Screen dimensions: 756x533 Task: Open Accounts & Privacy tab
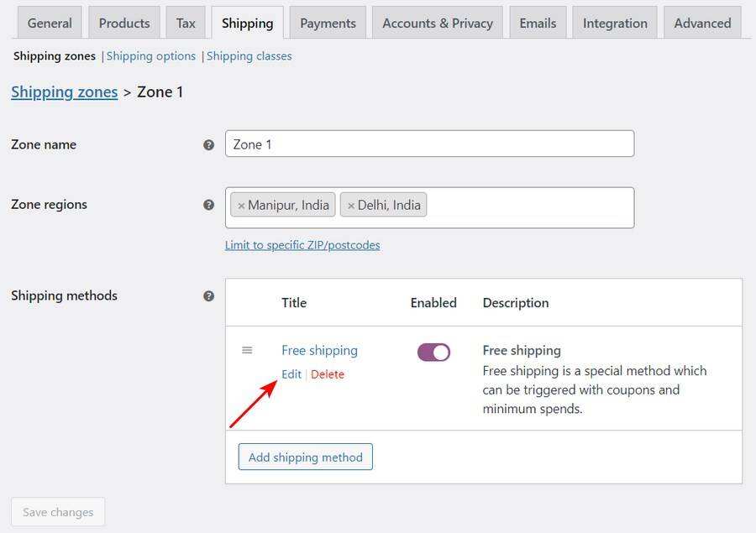point(437,23)
